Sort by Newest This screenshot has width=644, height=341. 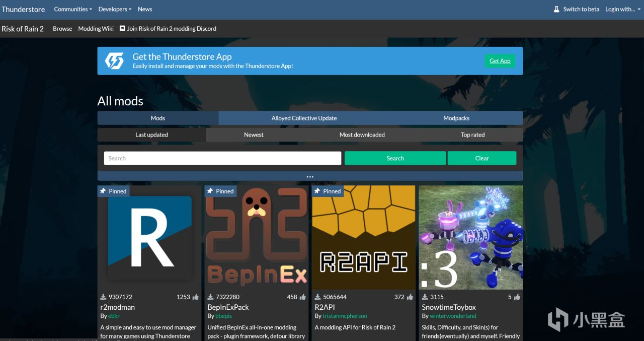point(254,134)
